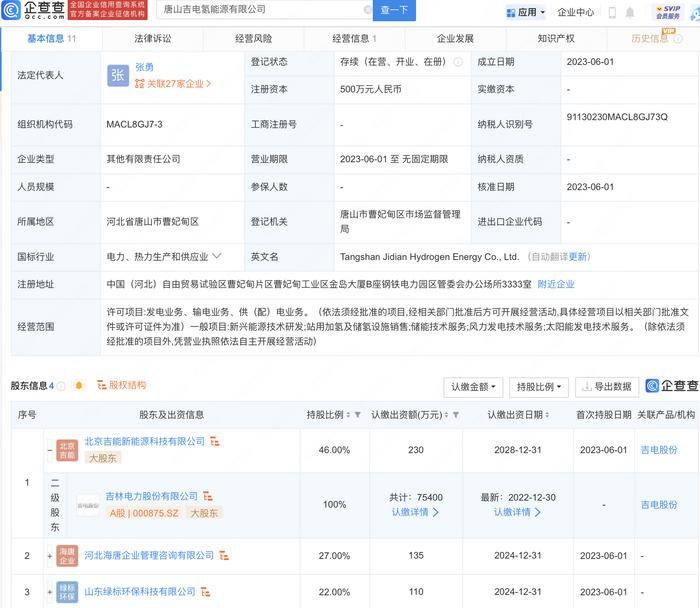Collapse the 北京吉能新能源 shareholder row

pos(50,450)
